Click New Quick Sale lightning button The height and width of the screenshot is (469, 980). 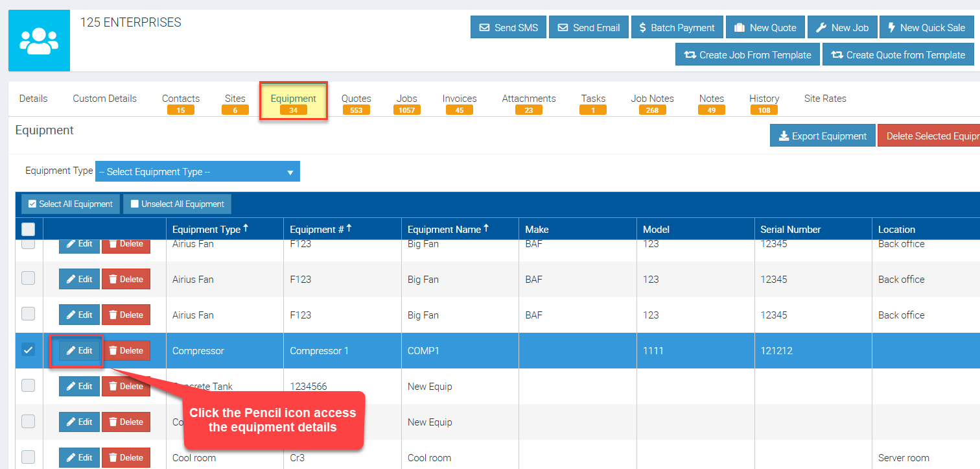(x=926, y=27)
